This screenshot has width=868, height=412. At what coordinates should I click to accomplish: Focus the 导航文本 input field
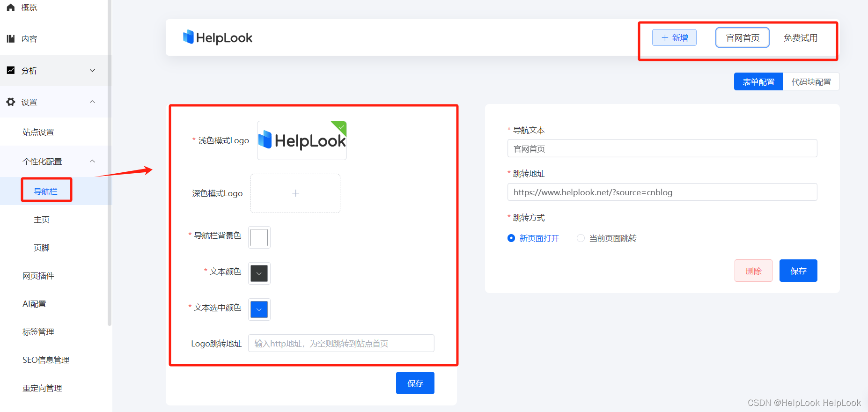pyautogui.click(x=662, y=148)
